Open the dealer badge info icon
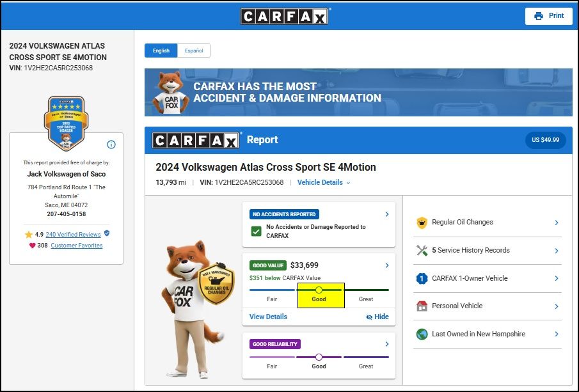 [x=111, y=145]
